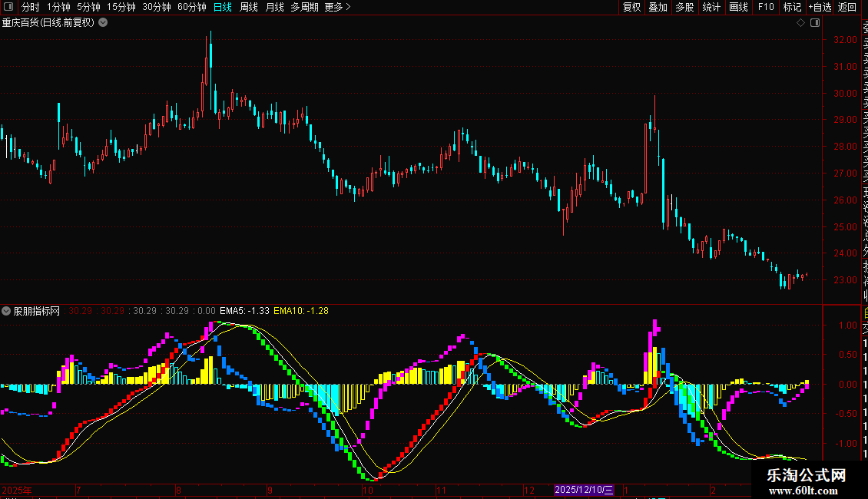Click the 0.50 indicator axis label
The height and width of the screenshot is (499, 868).
[848, 355]
